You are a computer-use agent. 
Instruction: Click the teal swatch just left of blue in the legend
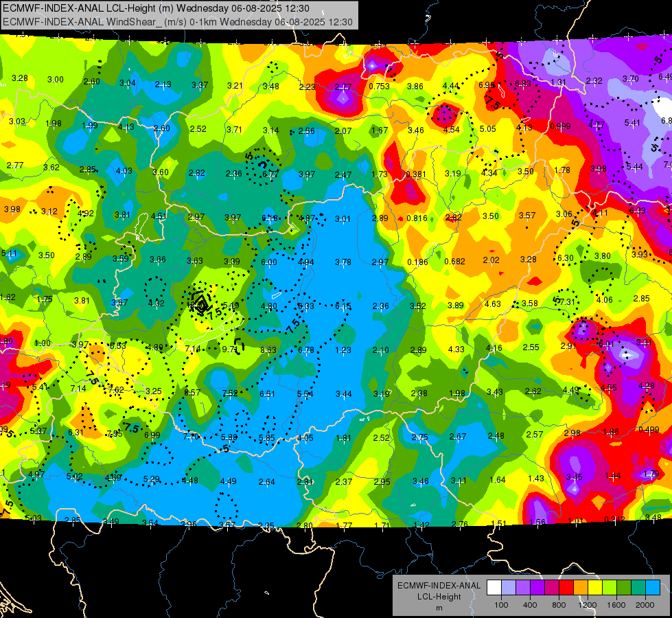[638, 588]
